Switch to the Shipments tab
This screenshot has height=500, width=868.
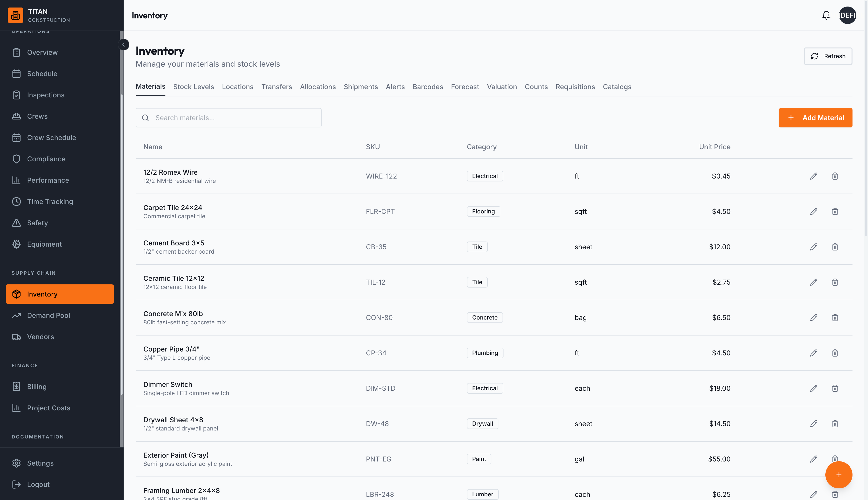pyautogui.click(x=361, y=86)
